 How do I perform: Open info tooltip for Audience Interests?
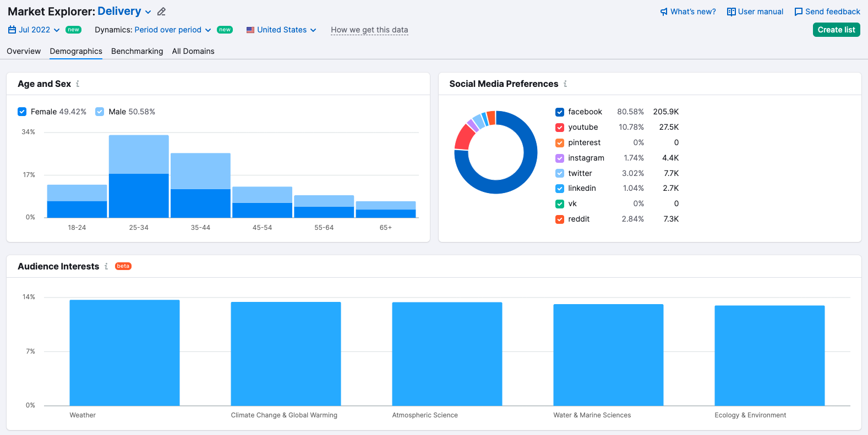click(106, 266)
